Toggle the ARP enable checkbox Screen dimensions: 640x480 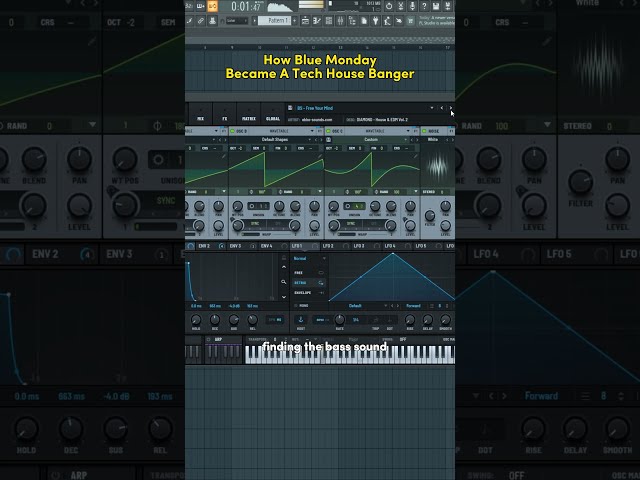pyautogui.click(x=209, y=340)
